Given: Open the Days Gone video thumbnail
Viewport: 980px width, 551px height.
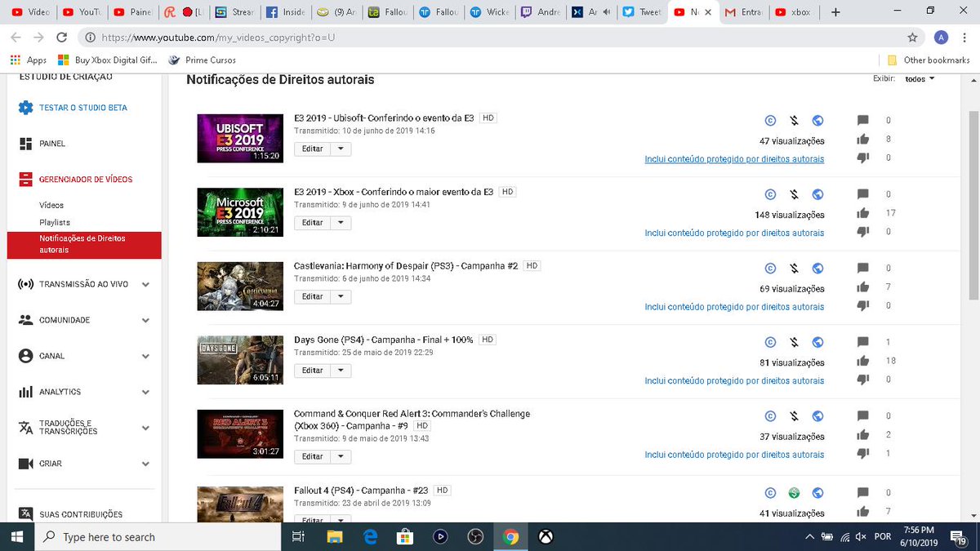Looking at the screenshot, I should pyautogui.click(x=240, y=360).
